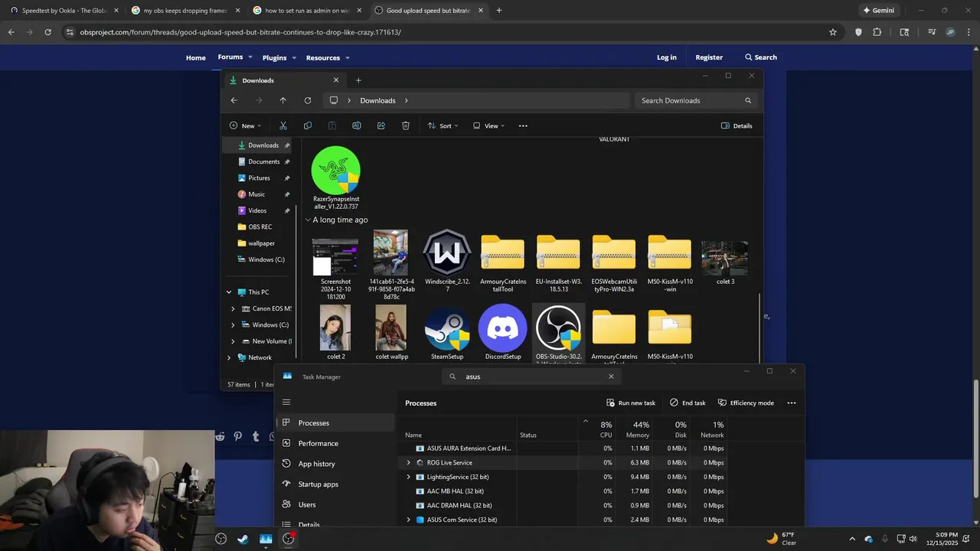Click Run new task in Task Manager
980x551 pixels.
(631, 403)
